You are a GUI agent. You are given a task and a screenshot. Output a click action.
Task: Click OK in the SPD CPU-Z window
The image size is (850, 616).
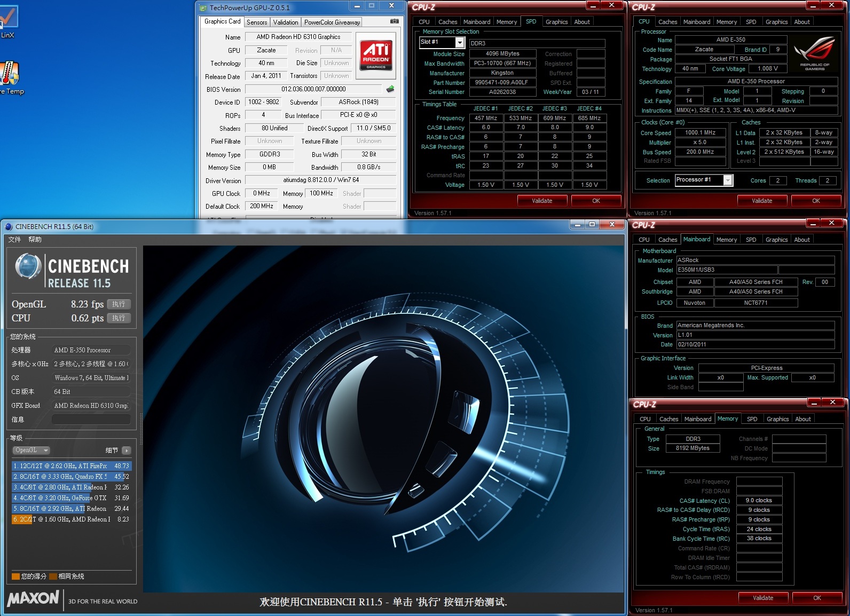click(x=596, y=201)
